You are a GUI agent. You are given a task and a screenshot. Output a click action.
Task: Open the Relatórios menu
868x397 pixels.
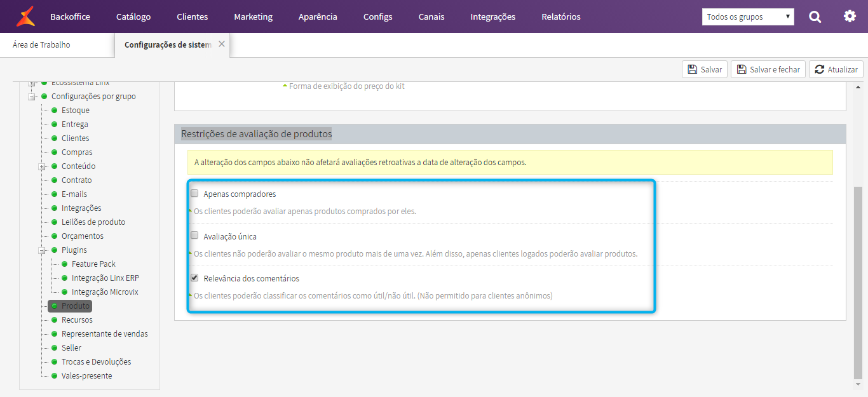pos(561,17)
